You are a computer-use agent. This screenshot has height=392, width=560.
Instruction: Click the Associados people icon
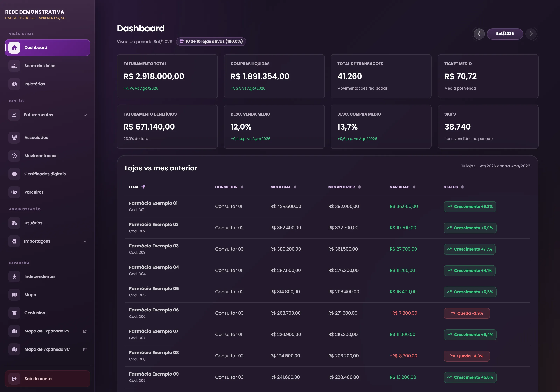click(14, 138)
